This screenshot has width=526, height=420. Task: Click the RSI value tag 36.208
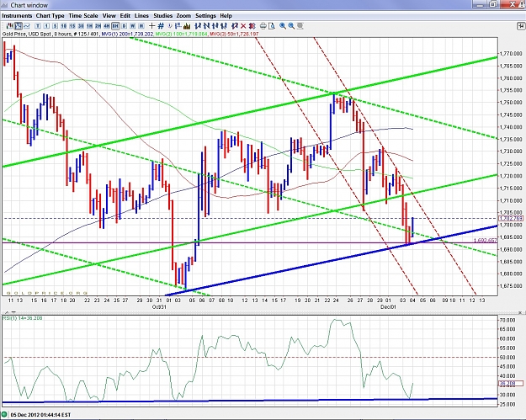(511, 384)
